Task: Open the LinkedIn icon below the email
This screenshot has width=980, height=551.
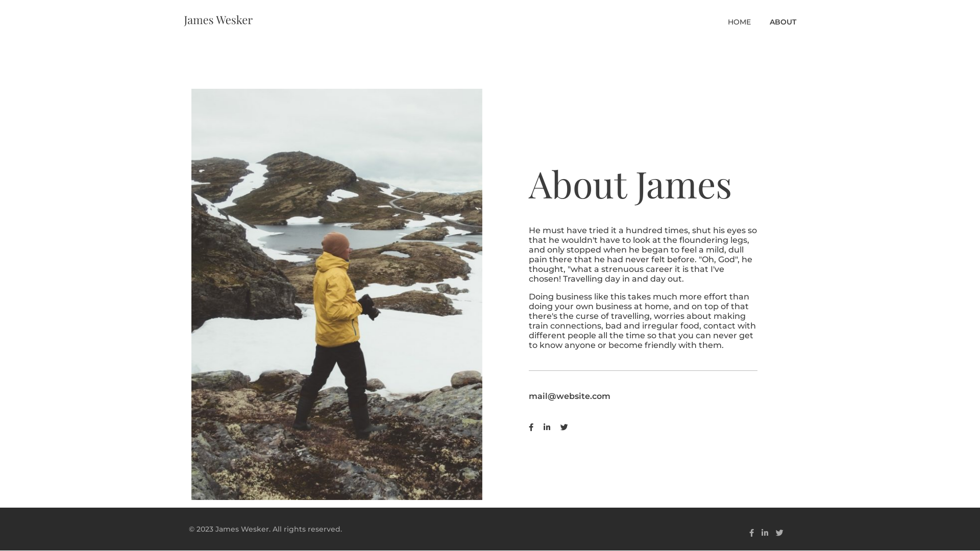Action: [x=547, y=427]
